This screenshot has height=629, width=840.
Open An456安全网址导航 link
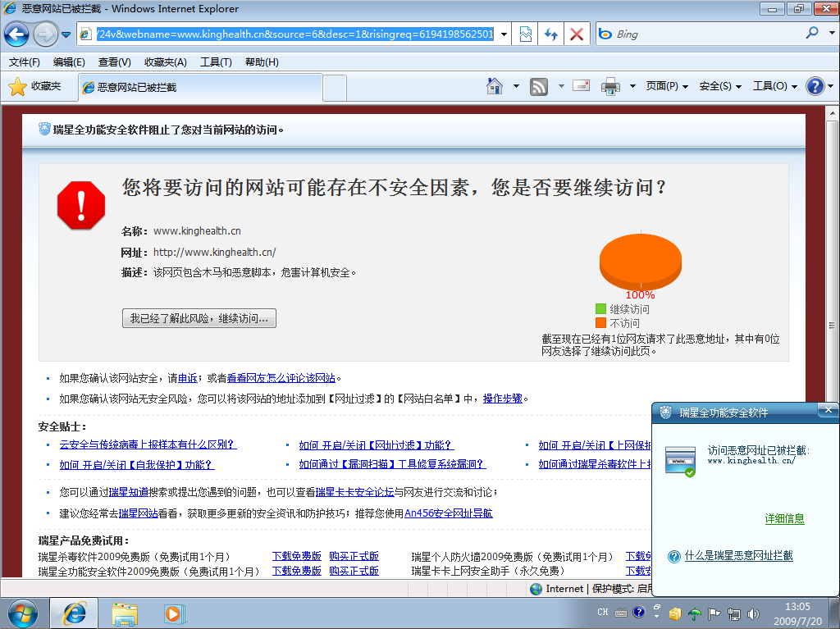click(449, 513)
